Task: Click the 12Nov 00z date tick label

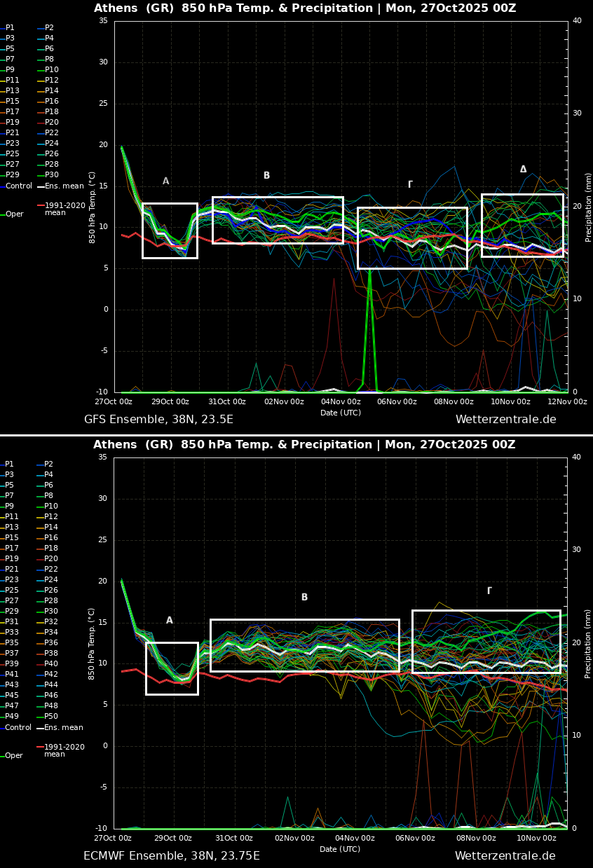Action: click(x=566, y=401)
